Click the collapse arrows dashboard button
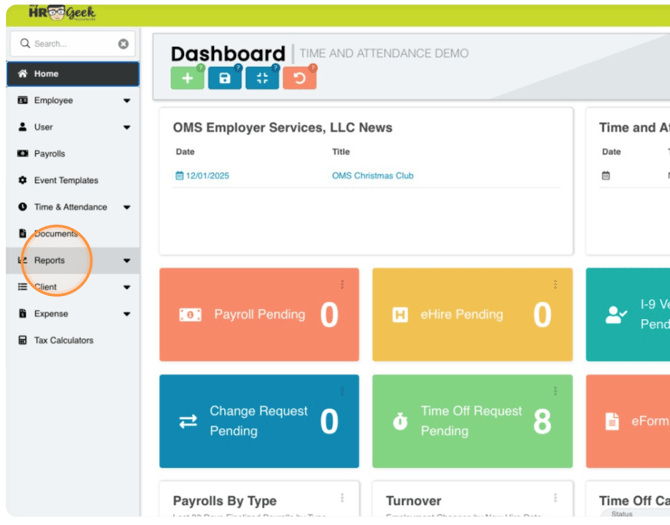The width and height of the screenshot is (670, 525). pos(262,78)
